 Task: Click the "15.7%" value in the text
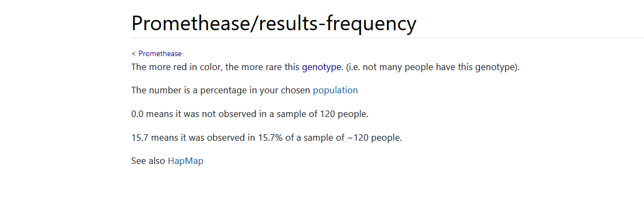click(270, 138)
